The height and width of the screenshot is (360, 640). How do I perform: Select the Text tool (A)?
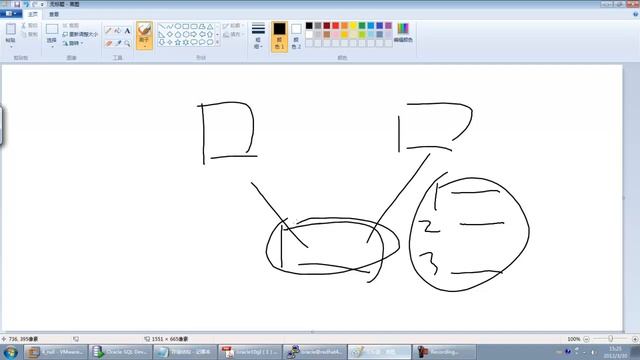(127, 31)
